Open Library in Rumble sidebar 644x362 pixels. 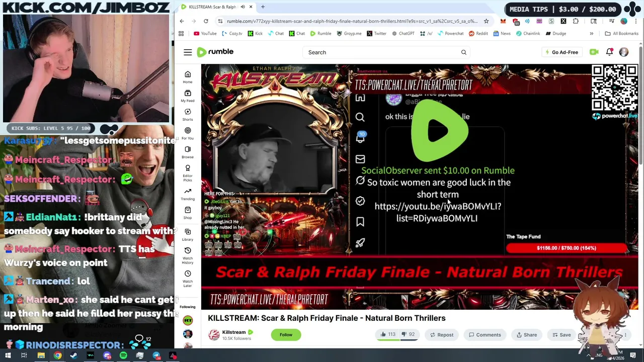click(188, 234)
